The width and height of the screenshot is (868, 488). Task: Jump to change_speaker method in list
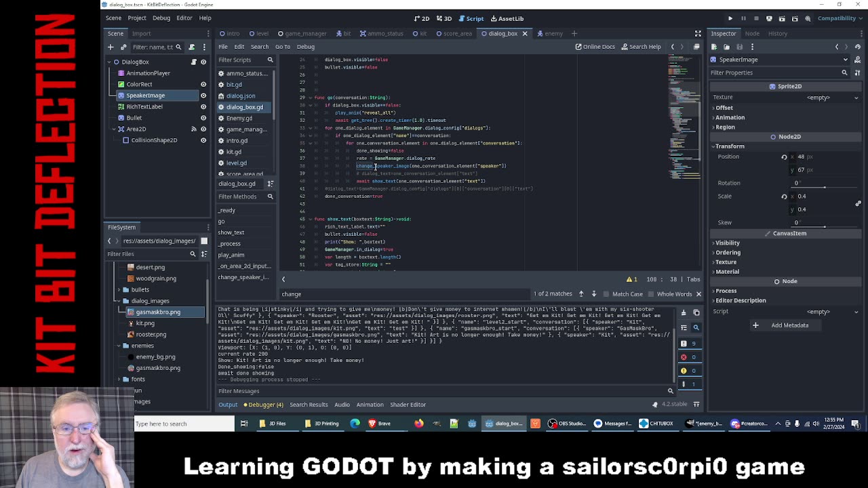pyautogui.click(x=243, y=277)
